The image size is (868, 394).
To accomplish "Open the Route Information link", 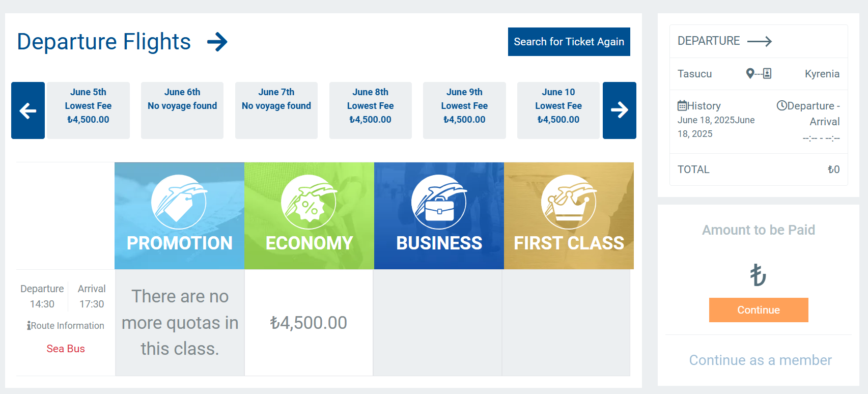I will tap(68, 326).
